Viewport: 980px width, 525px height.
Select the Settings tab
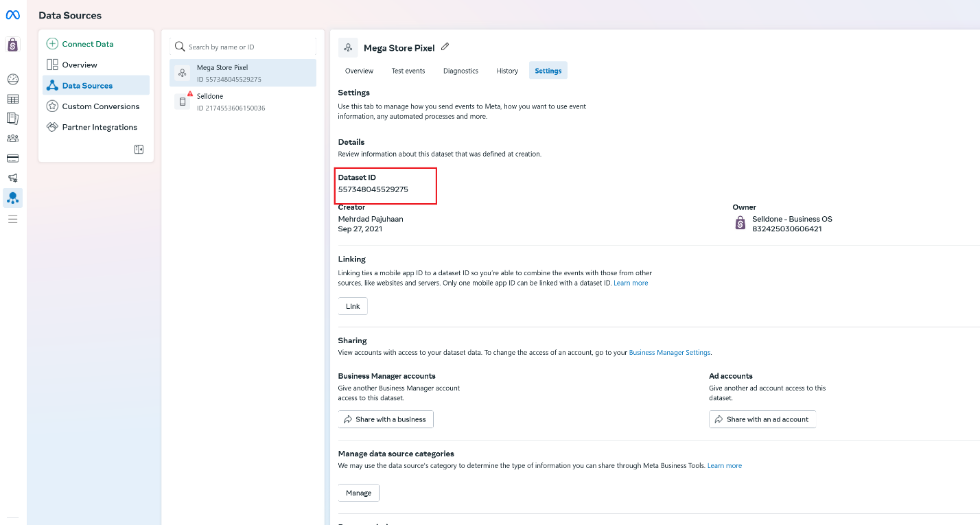coord(548,71)
